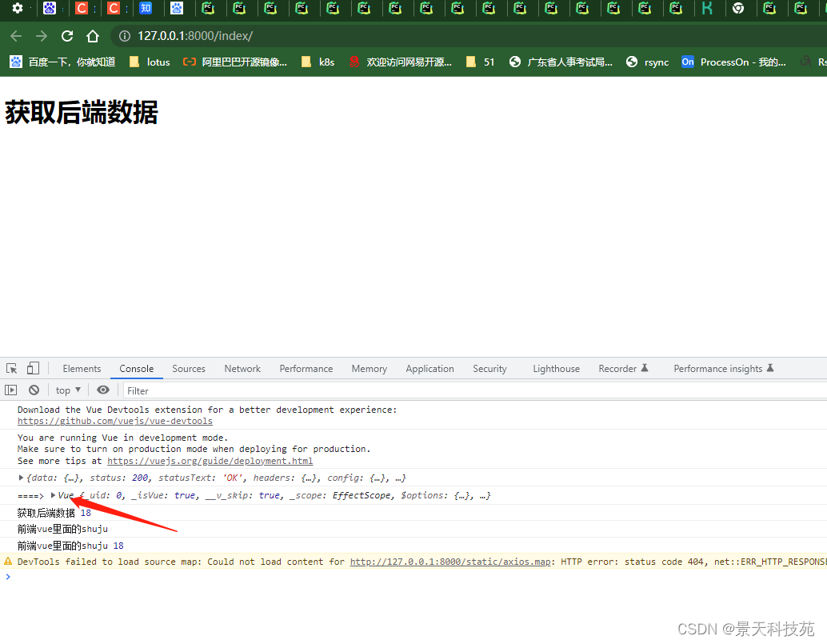The height and width of the screenshot is (644, 827).
Task: Open the top JavaScript context dropdown
Action: click(68, 390)
